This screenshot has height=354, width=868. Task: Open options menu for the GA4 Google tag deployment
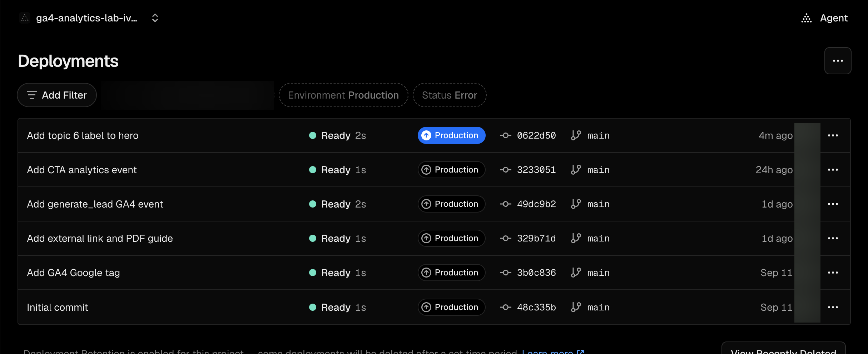[x=833, y=273]
